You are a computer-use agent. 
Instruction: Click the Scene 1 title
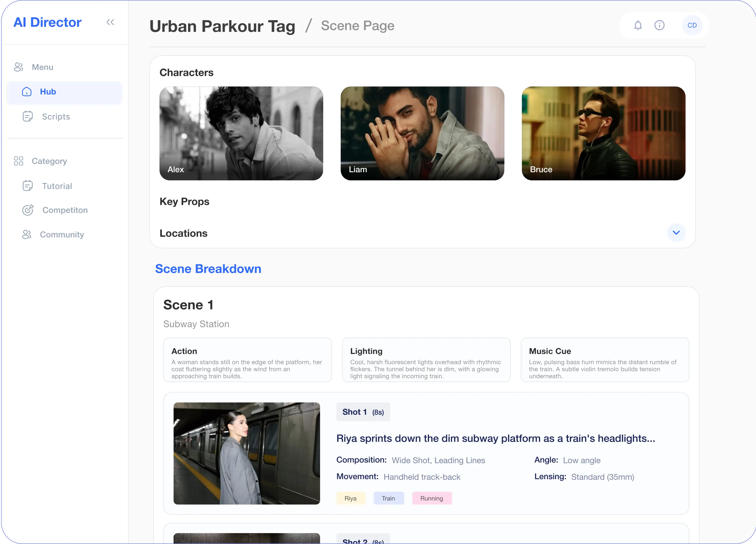188,305
